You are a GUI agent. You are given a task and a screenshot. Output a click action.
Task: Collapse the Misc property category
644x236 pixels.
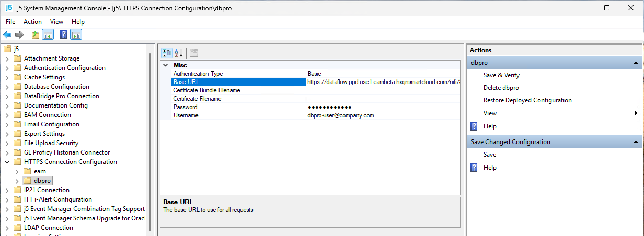pos(166,65)
